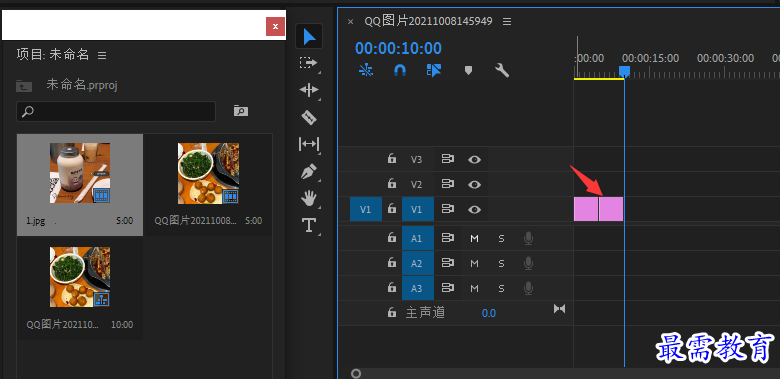Click the timeline zoom scroll handle
The height and width of the screenshot is (379, 780).
(356, 374)
